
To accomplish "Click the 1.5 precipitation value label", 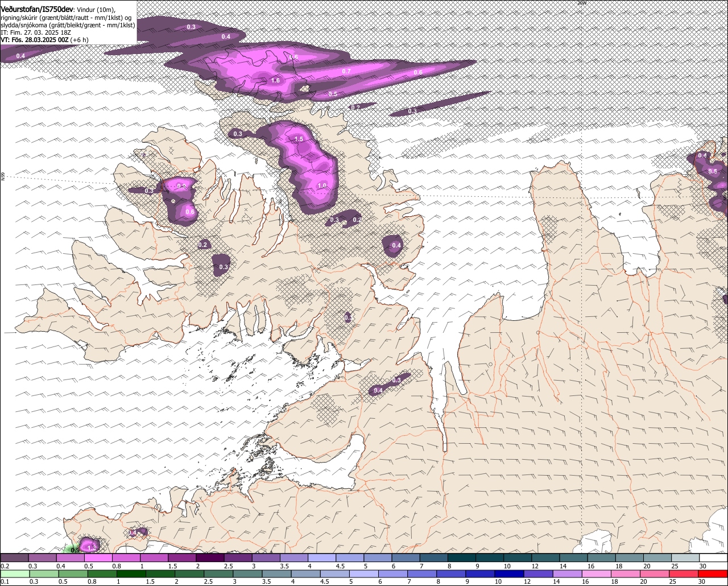I will [299, 139].
